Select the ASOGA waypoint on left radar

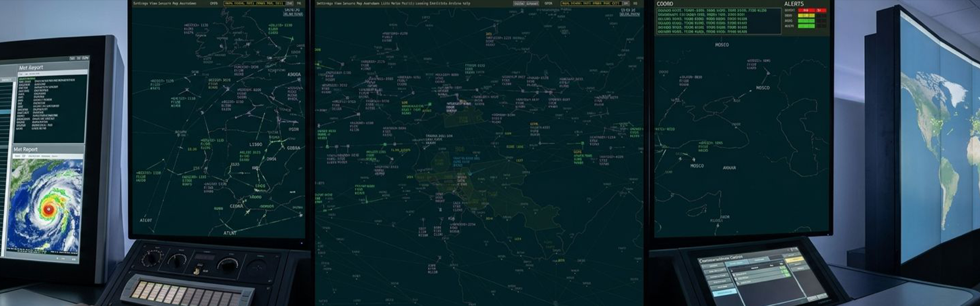tap(294, 74)
